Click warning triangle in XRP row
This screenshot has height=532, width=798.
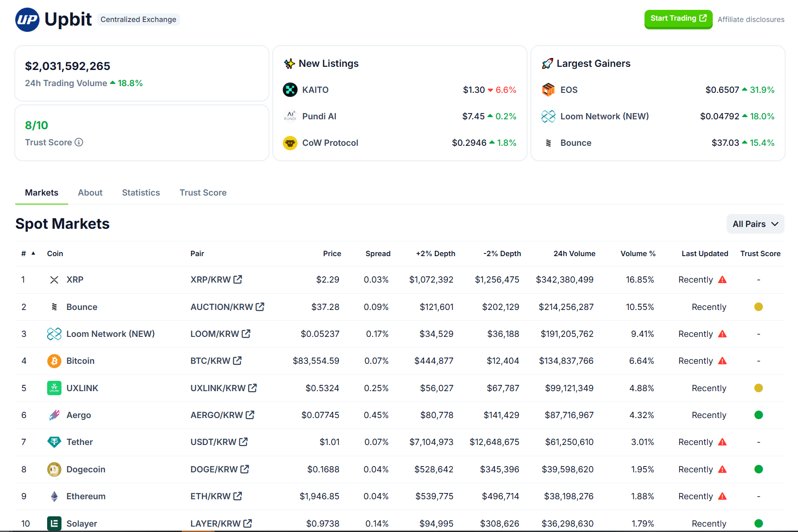722,279
